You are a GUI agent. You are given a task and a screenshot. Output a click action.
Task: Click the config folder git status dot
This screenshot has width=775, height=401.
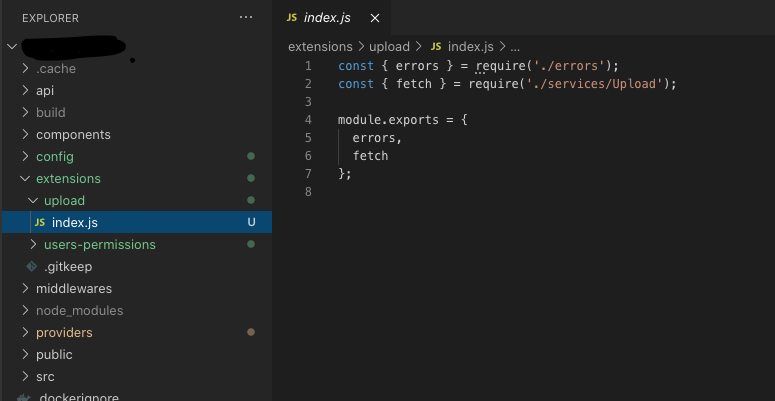click(251, 156)
